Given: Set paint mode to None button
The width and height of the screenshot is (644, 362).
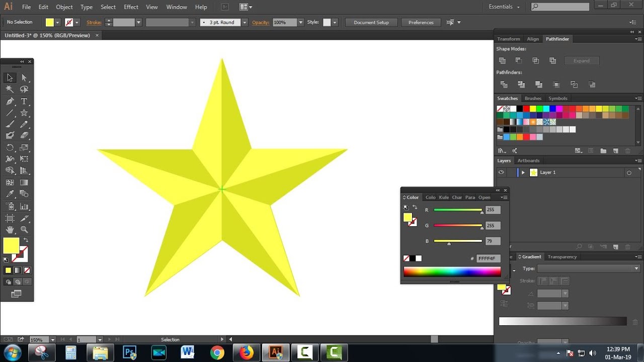Looking at the screenshot, I should pos(27,270).
